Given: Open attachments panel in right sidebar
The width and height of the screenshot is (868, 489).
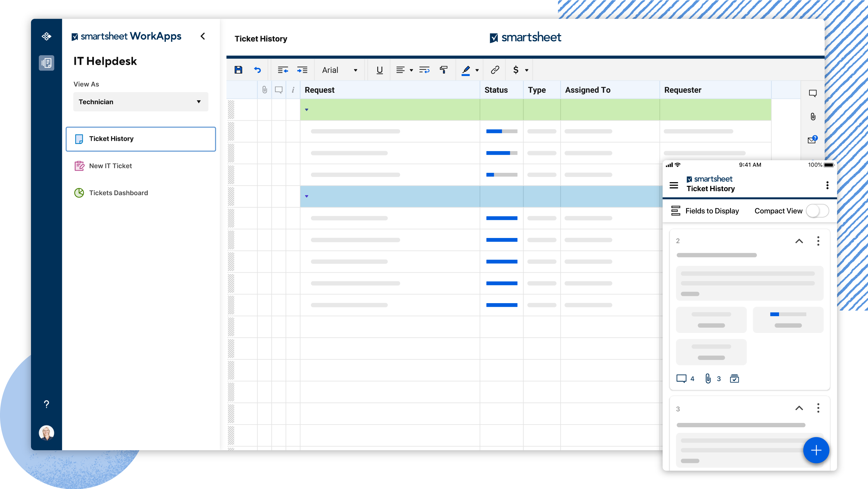Looking at the screenshot, I should pos(813,117).
